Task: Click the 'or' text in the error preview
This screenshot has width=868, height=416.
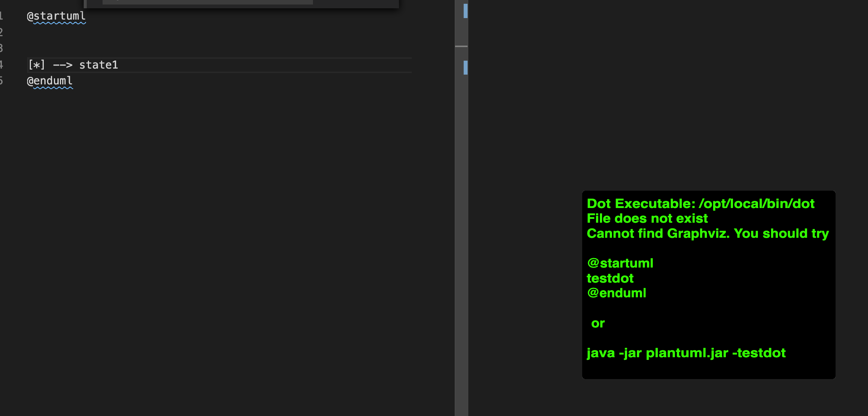Action: pyautogui.click(x=598, y=323)
